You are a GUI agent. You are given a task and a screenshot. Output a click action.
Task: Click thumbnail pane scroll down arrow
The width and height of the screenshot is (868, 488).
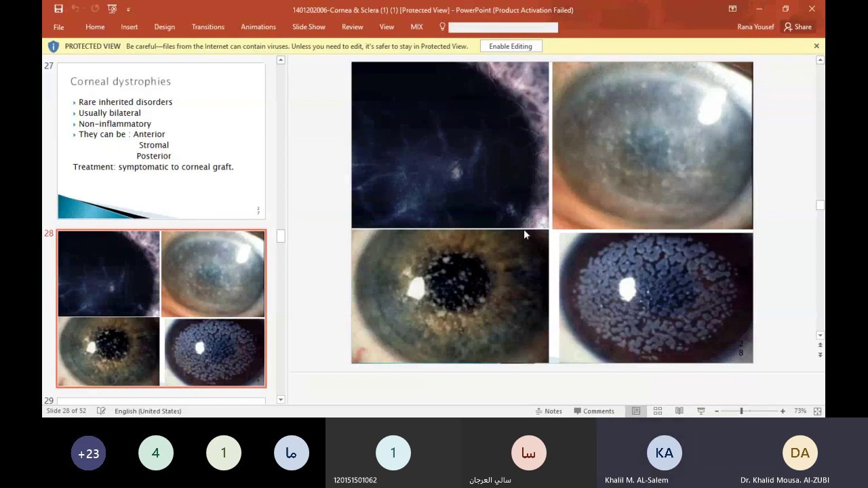[281, 400]
